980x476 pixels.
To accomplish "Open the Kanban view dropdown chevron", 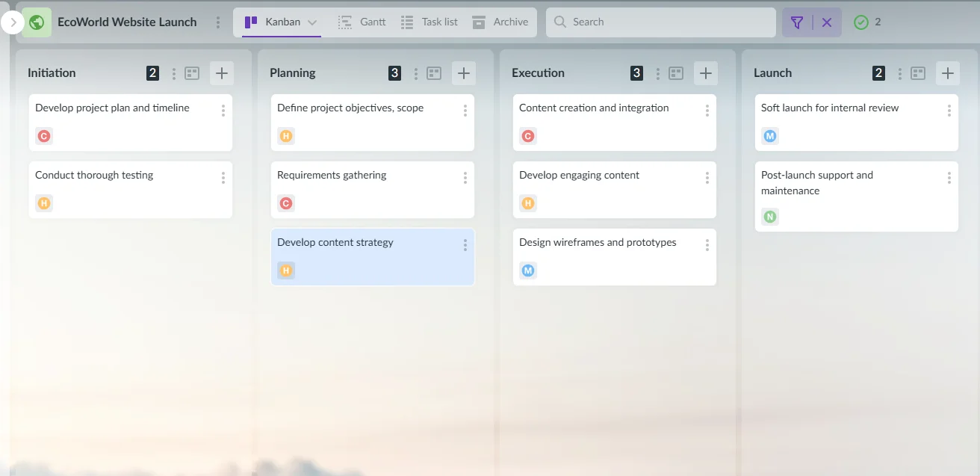I will click(x=312, y=22).
